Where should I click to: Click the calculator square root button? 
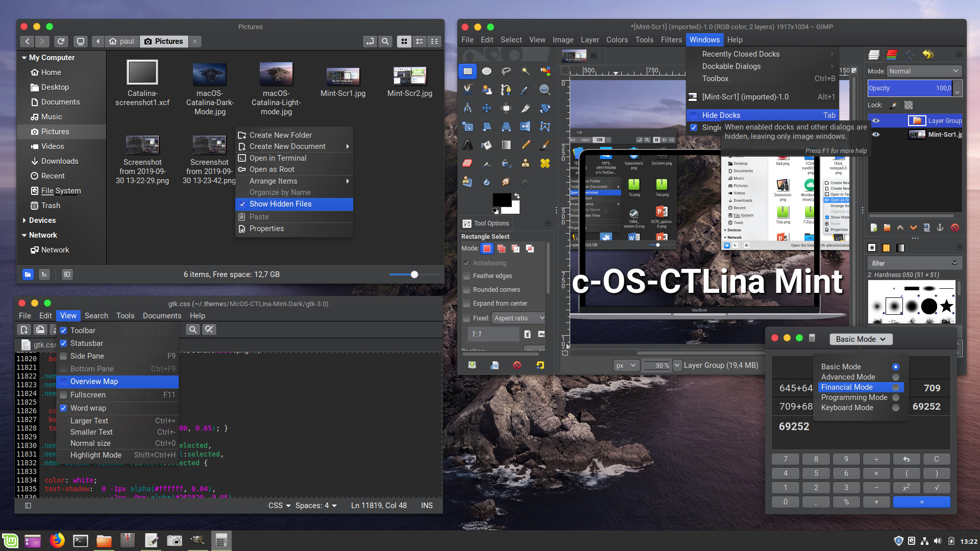click(937, 488)
